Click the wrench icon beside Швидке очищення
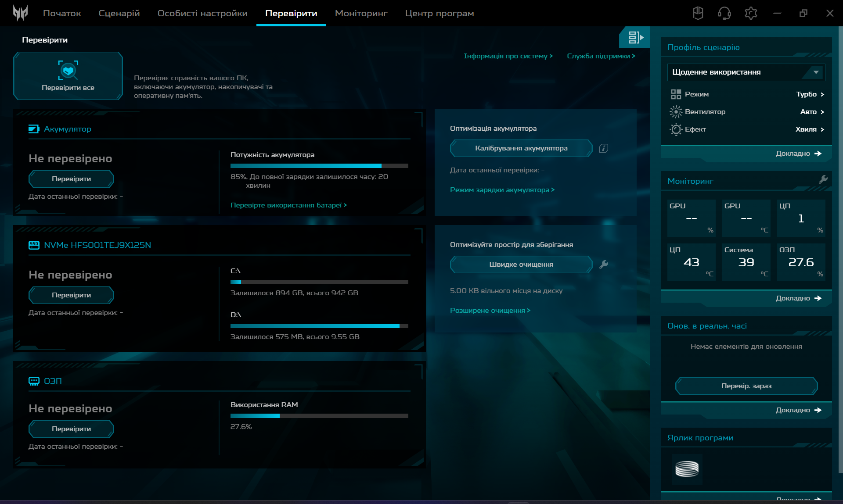 (x=605, y=265)
